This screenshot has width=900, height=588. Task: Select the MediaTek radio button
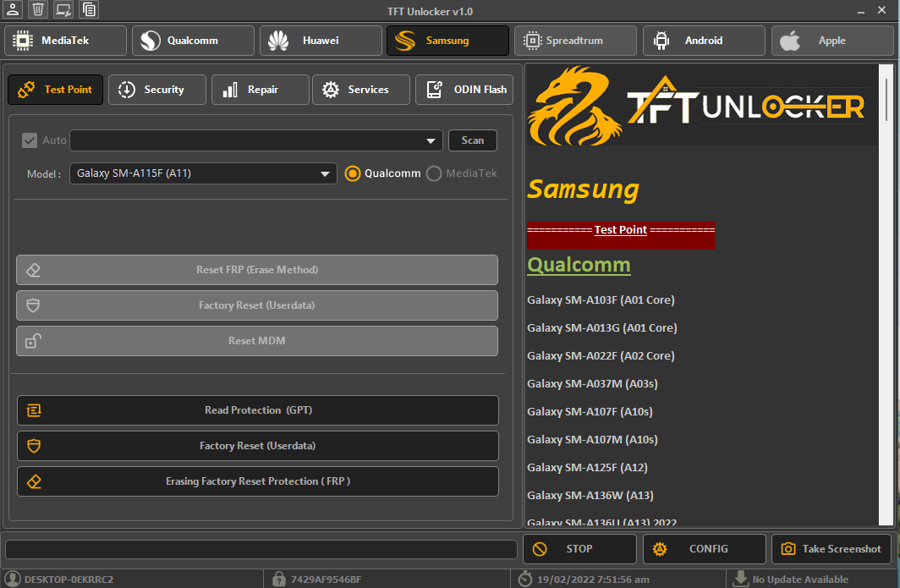[434, 173]
